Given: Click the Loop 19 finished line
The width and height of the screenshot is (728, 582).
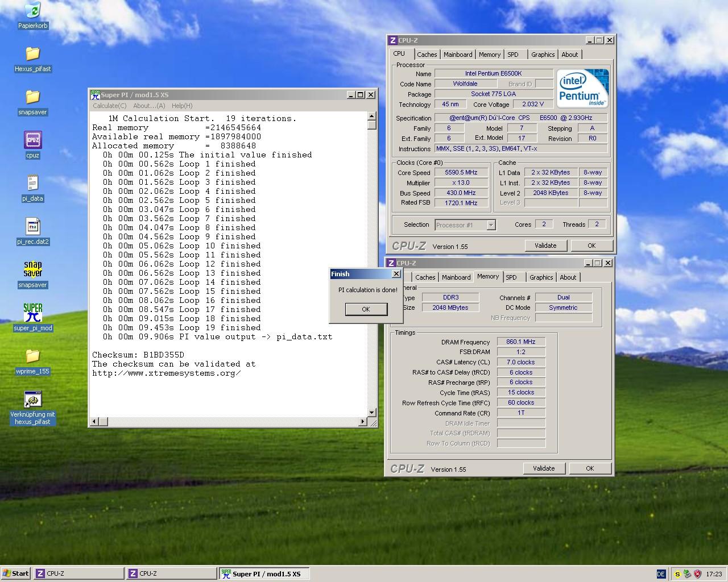Looking at the screenshot, I should pyautogui.click(x=181, y=327).
